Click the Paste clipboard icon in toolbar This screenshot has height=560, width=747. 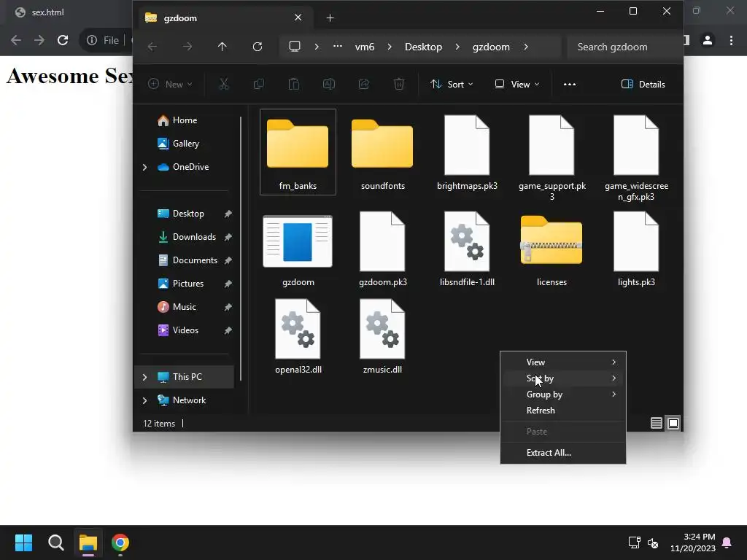coord(294,85)
